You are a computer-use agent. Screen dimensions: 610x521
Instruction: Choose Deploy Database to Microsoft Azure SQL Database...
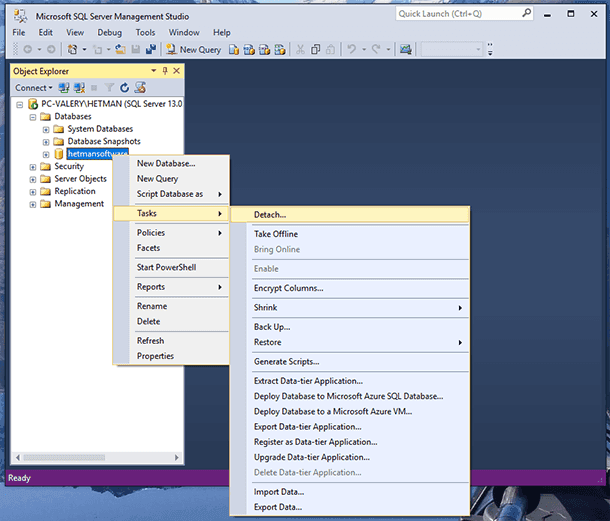(x=350, y=396)
